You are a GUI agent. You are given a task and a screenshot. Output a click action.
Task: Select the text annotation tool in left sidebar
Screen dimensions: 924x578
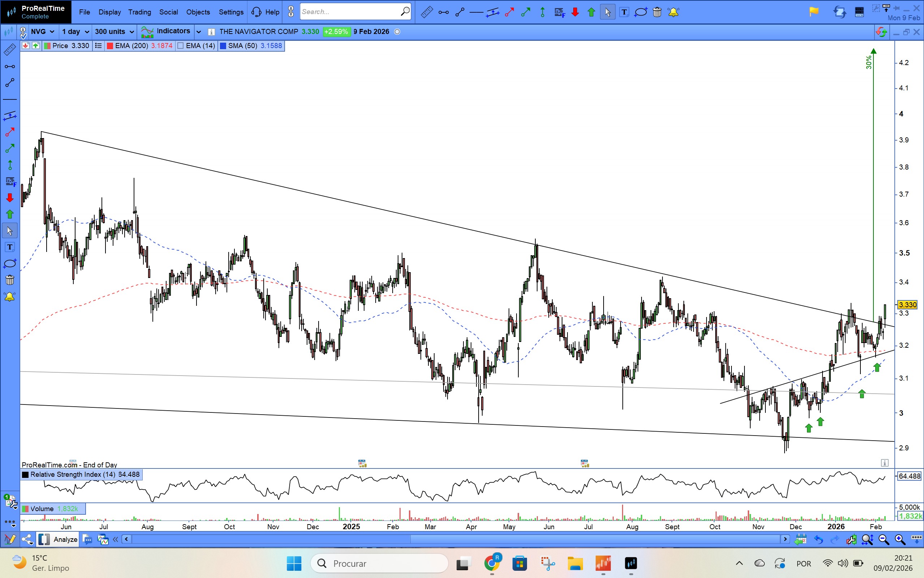(x=10, y=247)
